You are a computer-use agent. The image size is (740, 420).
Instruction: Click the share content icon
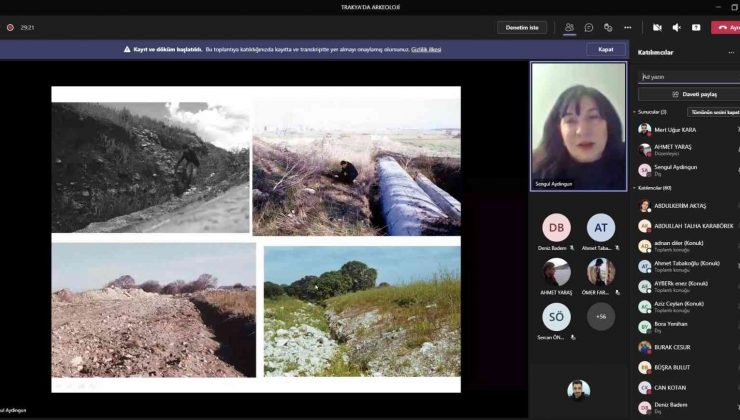pyautogui.click(x=696, y=28)
